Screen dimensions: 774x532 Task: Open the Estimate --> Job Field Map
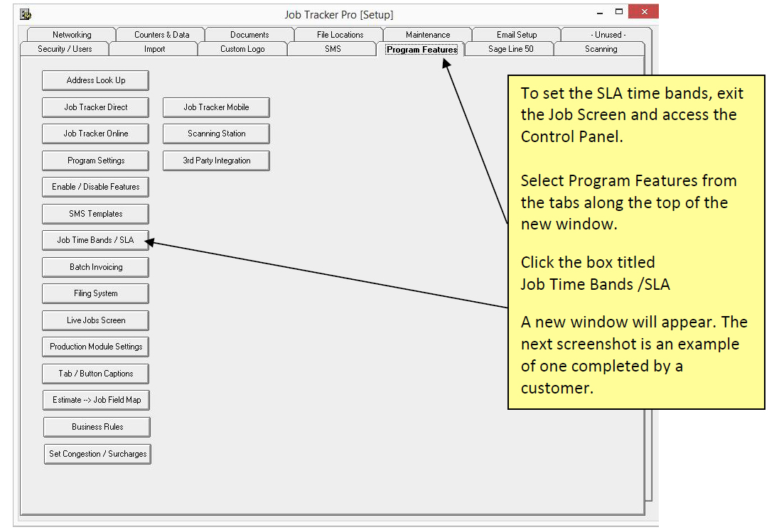[x=96, y=400]
